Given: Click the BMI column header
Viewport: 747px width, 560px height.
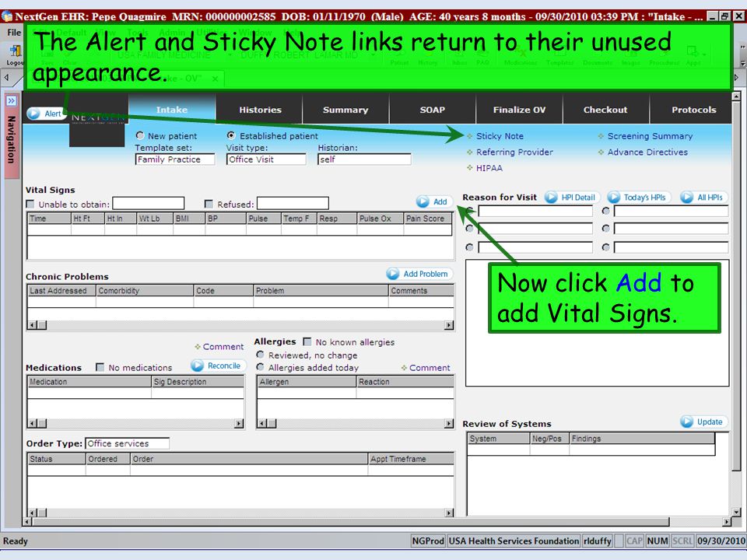Looking at the screenshot, I should point(189,219).
